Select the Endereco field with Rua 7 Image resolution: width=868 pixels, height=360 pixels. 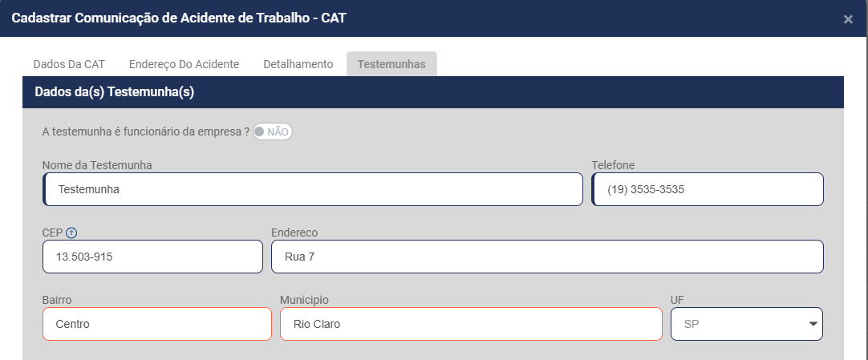(x=547, y=257)
